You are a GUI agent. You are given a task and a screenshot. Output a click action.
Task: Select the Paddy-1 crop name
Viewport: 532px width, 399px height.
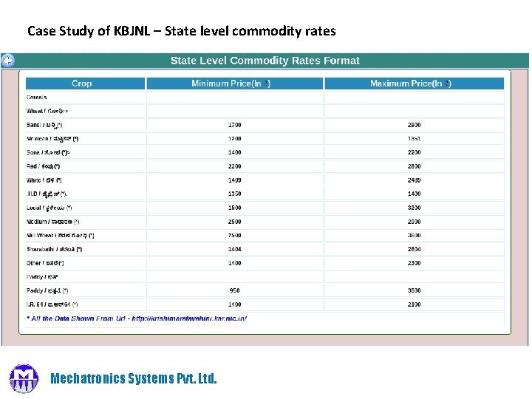47,291
